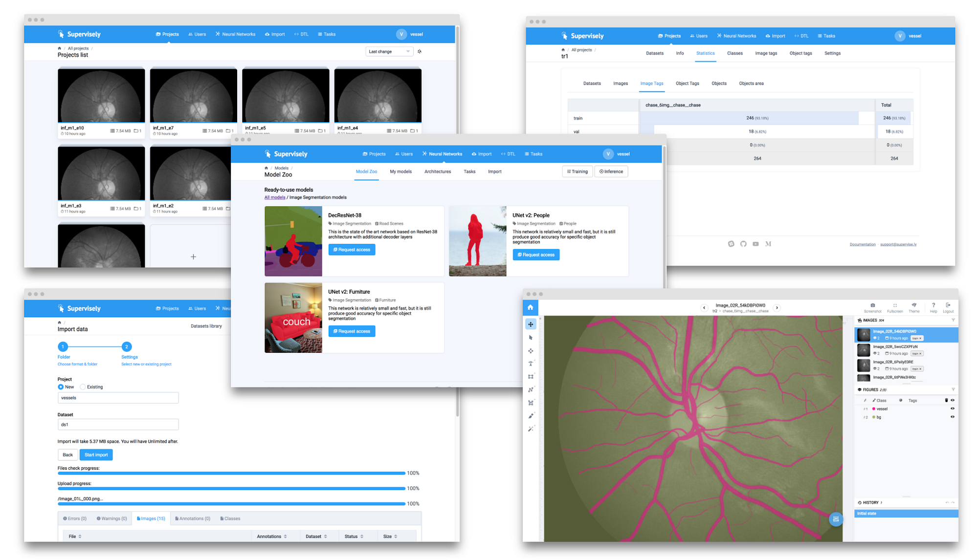This screenshot has width=978, height=560.
Task: Click the Logout icon in annotator
Action: tap(948, 305)
